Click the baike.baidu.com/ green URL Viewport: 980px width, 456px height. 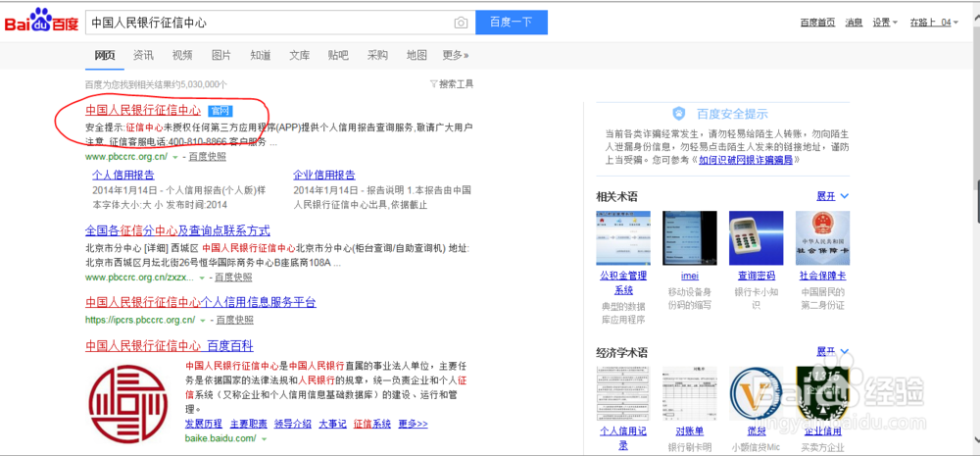coord(220,438)
